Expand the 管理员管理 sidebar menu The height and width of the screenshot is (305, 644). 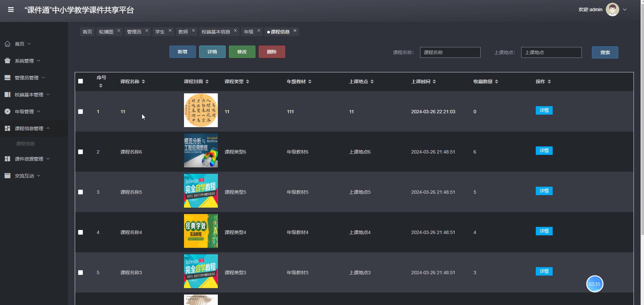tap(43, 77)
